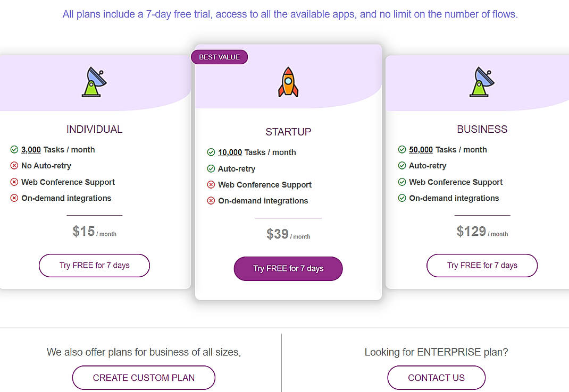Screen dimensions: 569x392
Task: Click the CONTACT US button
Action: 436,377
